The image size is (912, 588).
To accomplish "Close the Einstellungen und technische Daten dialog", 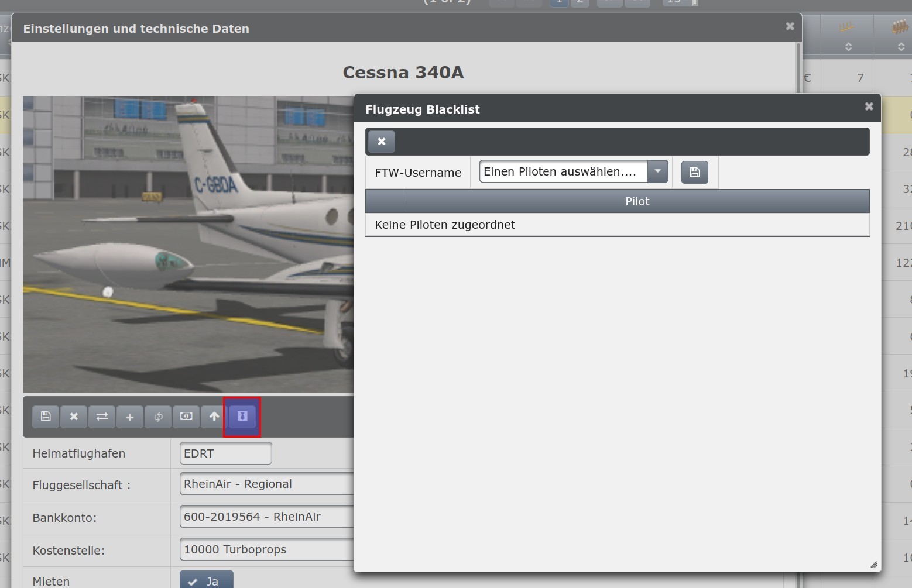I will pyautogui.click(x=790, y=26).
